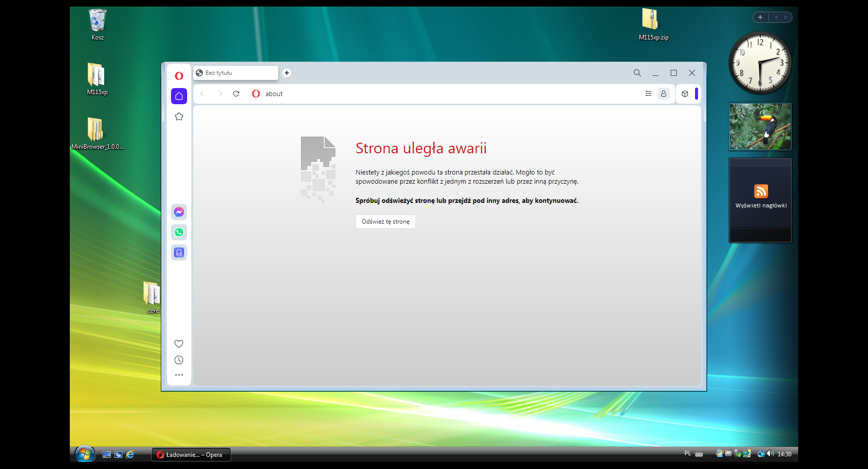
Task: Open the Opera main menu logo
Action: tap(179, 76)
